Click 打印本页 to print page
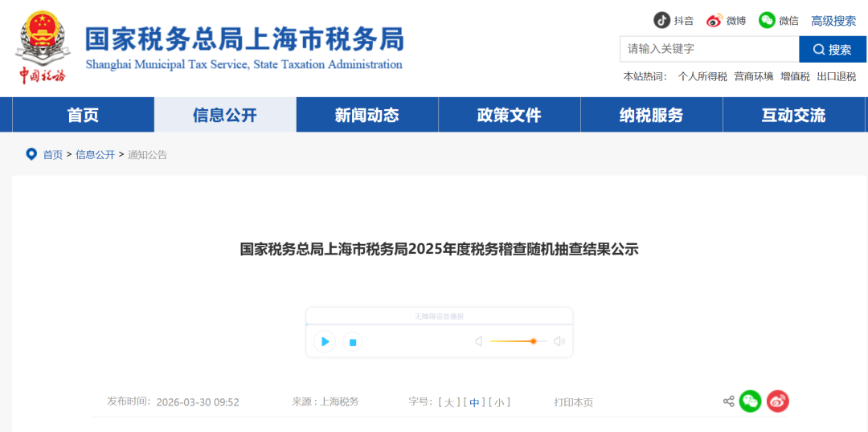The width and height of the screenshot is (868, 432). point(573,402)
